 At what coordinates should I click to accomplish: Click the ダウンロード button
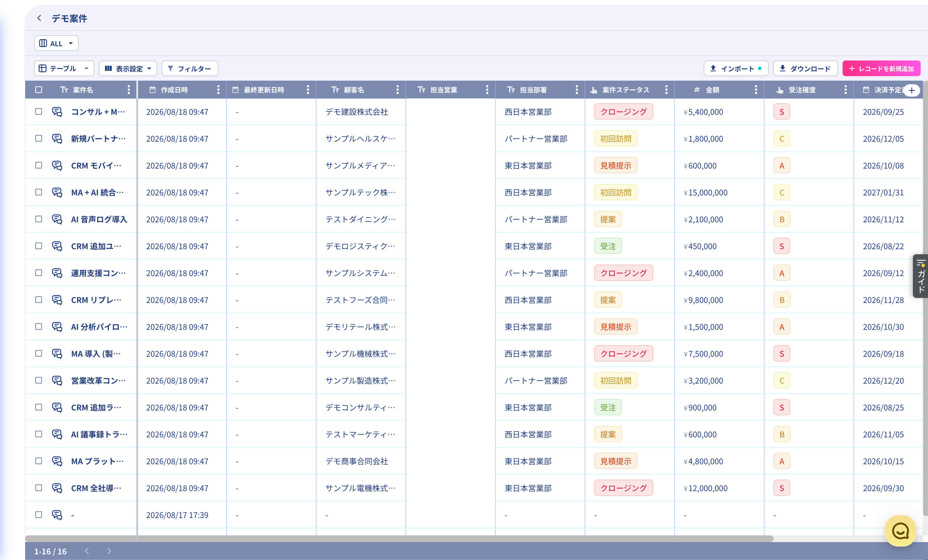coord(806,69)
